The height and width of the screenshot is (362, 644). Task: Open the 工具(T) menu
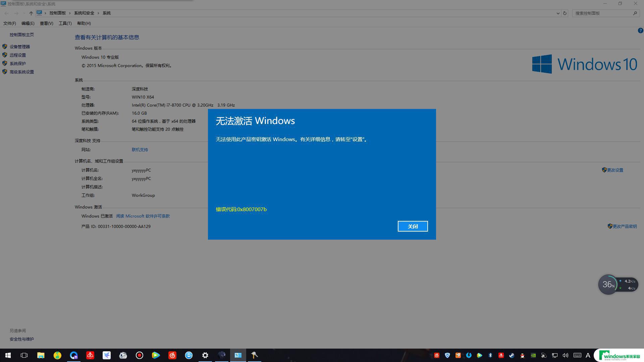coord(65,23)
